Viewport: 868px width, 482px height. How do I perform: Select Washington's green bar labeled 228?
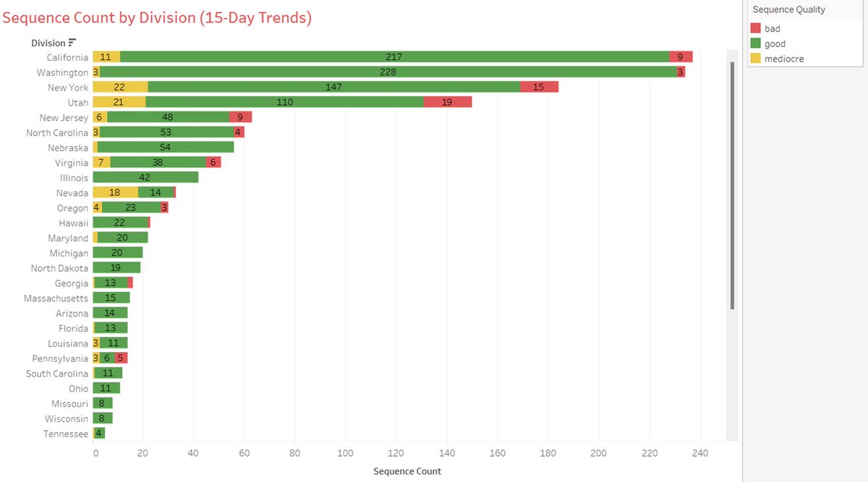pos(388,72)
